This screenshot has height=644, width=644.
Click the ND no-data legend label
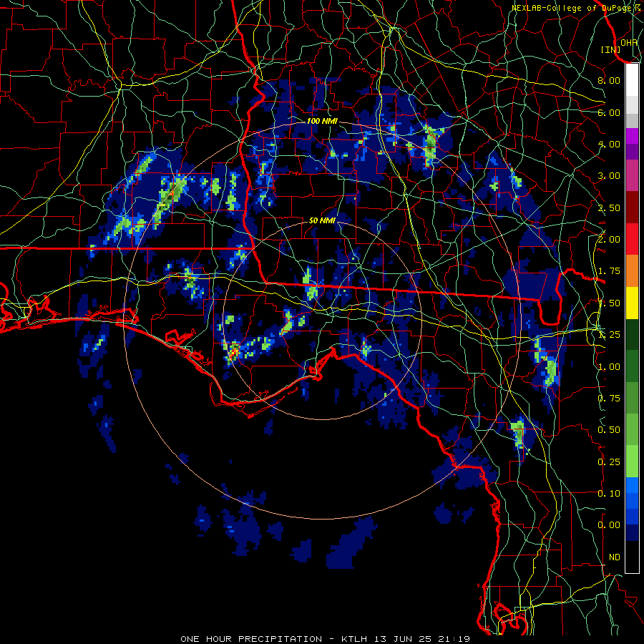[x=615, y=557]
